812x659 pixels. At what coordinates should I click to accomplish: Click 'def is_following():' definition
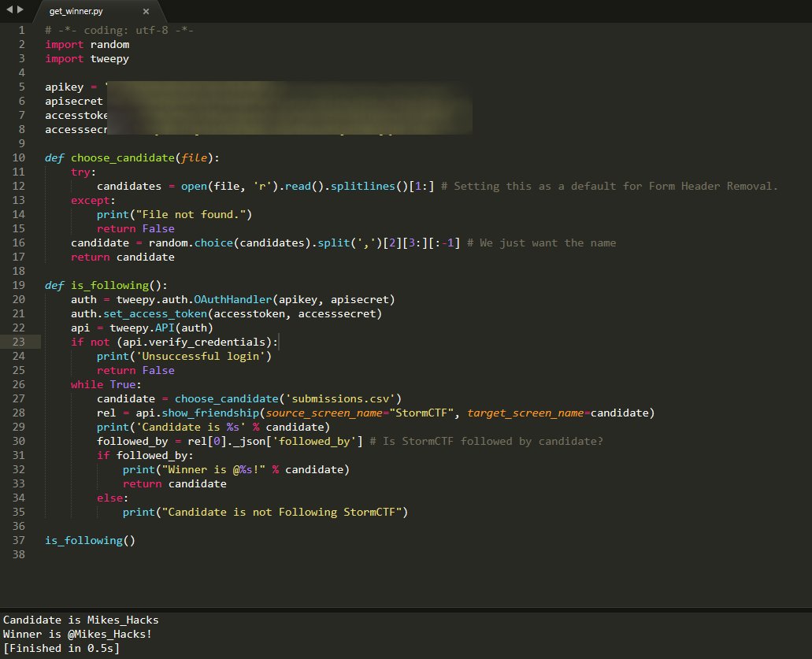click(x=106, y=285)
